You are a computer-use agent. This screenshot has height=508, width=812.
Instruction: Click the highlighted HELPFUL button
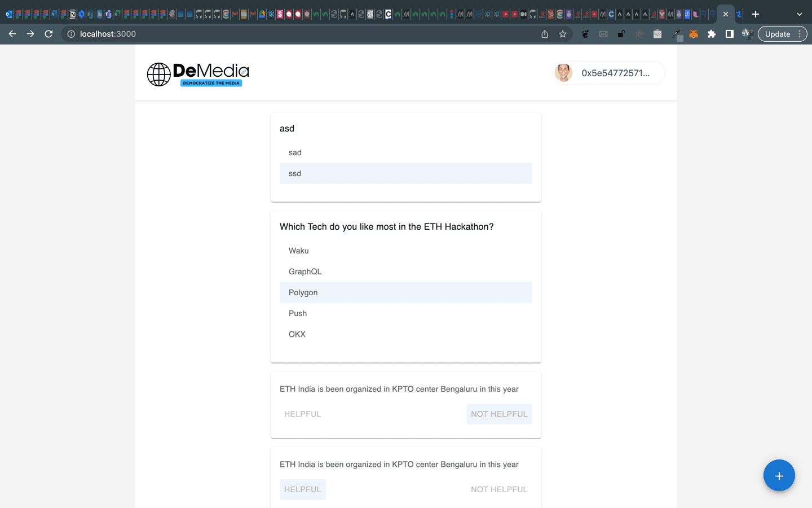pyautogui.click(x=303, y=489)
